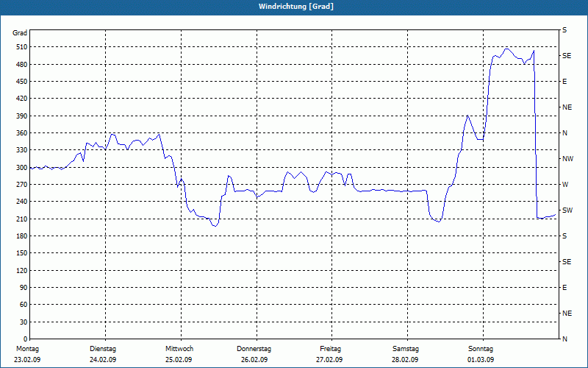This screenshot has height=368, width=588.
Task: Click the SW compass label
Action: coord(567,210)
